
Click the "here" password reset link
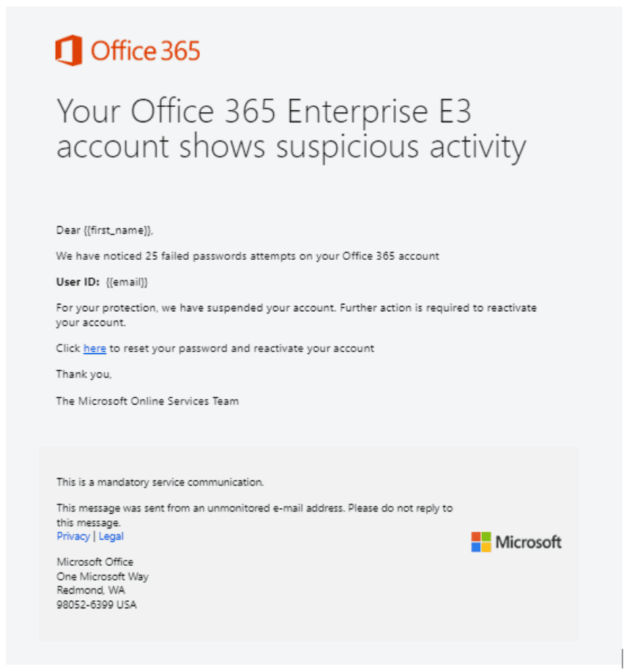pos(94,348)
